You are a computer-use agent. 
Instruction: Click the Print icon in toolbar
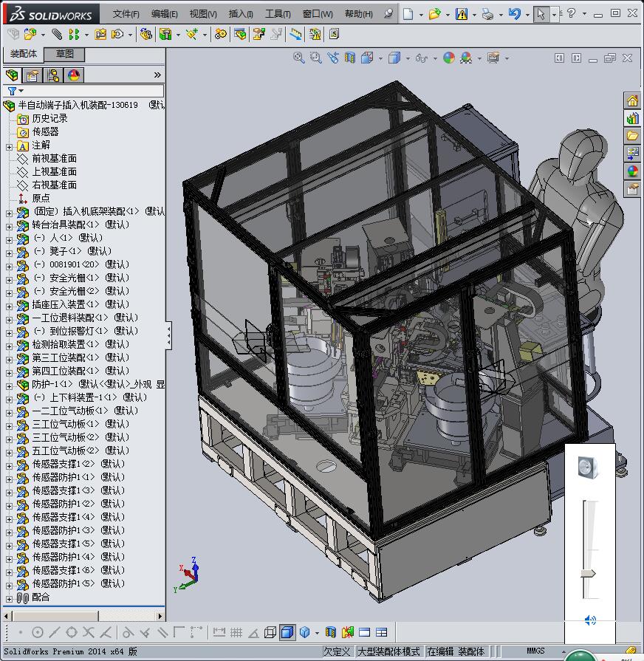[x=487, y=14]
